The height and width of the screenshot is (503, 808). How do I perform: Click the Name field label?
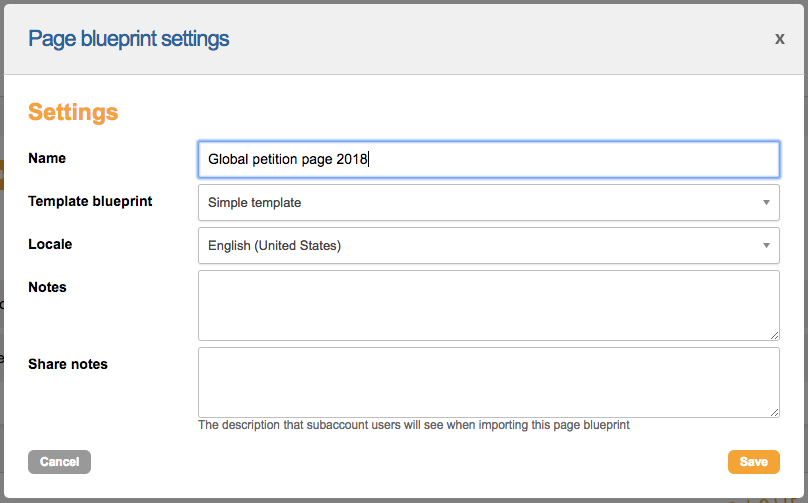tap(47, 158)
